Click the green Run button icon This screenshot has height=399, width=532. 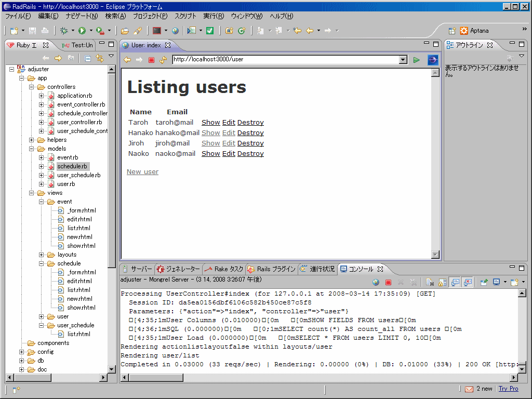pos(82,31)
